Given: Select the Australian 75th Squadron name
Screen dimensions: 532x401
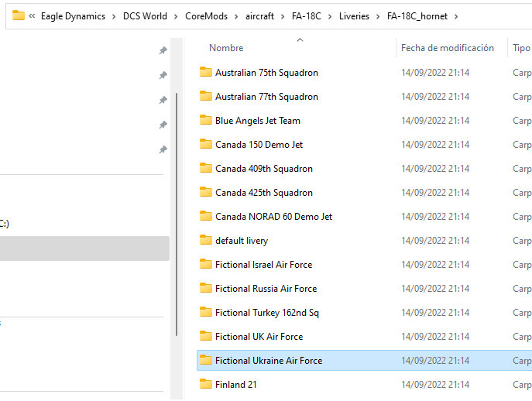Looking at the screenshot, I should pos(266,73).
